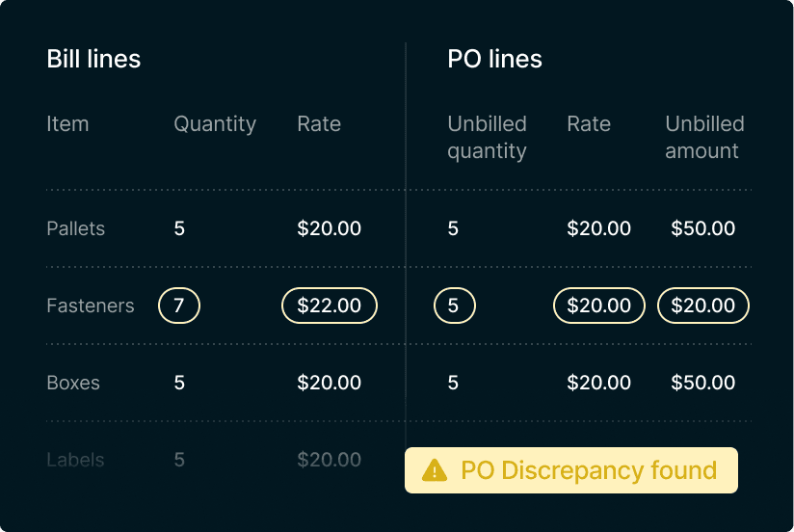
Task: Click the circled $22.00 Fasteners rate
Action: coord(329,306)
